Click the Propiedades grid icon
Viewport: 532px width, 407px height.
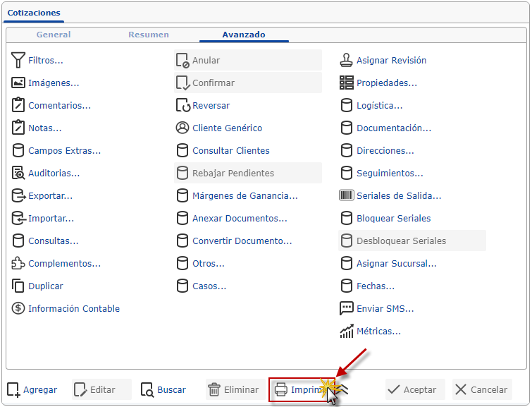point(347,83)
